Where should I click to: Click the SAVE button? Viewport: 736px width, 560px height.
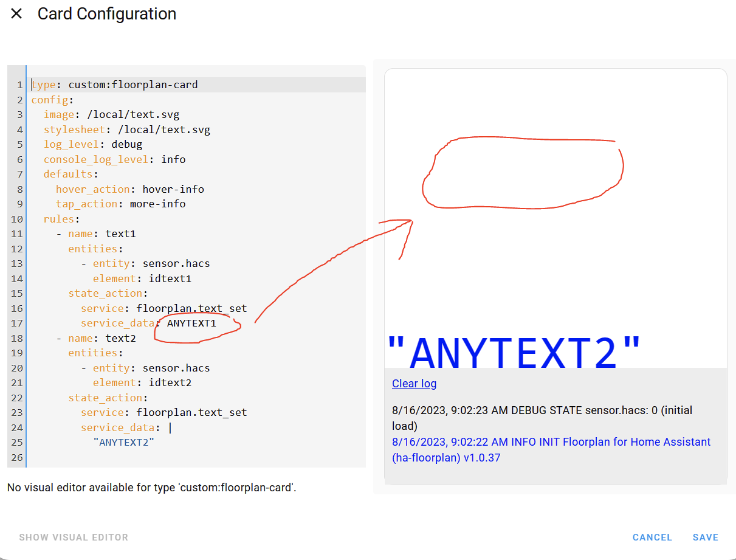(x=705, y=537)
